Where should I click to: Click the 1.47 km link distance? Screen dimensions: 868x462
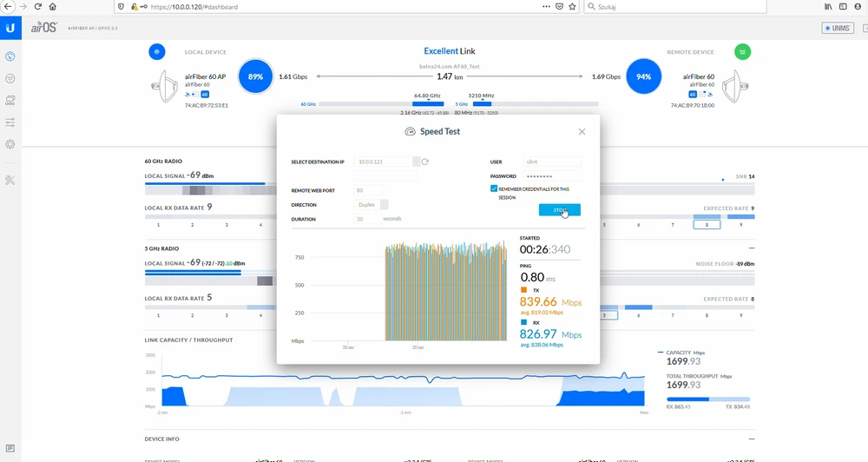pyautogui.click(x=450, y=76)
